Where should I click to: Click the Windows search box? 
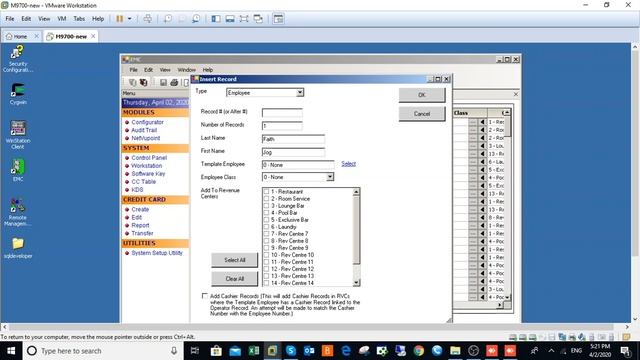click(102, 351)
